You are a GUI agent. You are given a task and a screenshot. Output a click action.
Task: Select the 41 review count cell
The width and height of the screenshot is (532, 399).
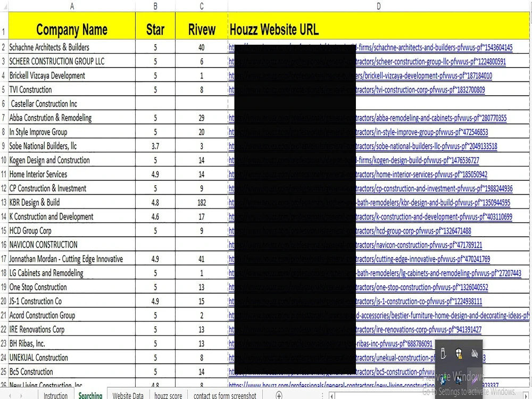point(202,259)
